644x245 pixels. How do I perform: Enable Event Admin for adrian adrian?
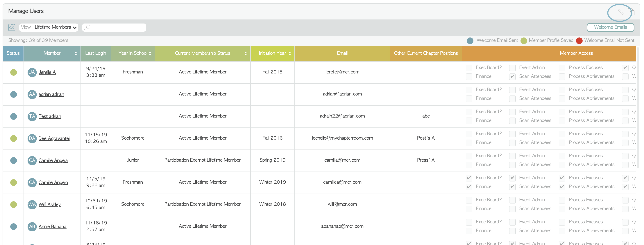click(512, 90)
